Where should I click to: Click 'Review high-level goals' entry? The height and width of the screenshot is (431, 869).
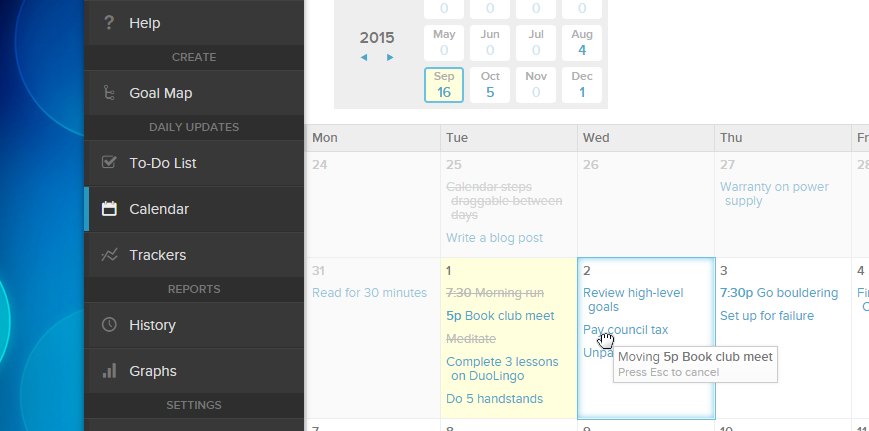633,300
